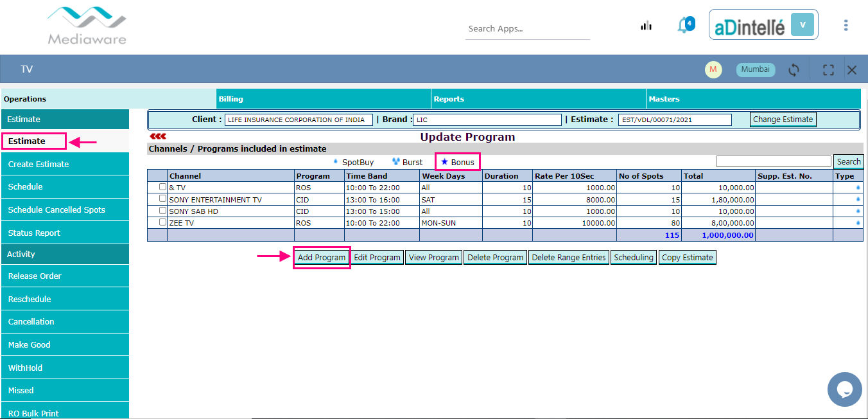
Task: Check the ZEE TV row checkbox
Action: point(162,222)
